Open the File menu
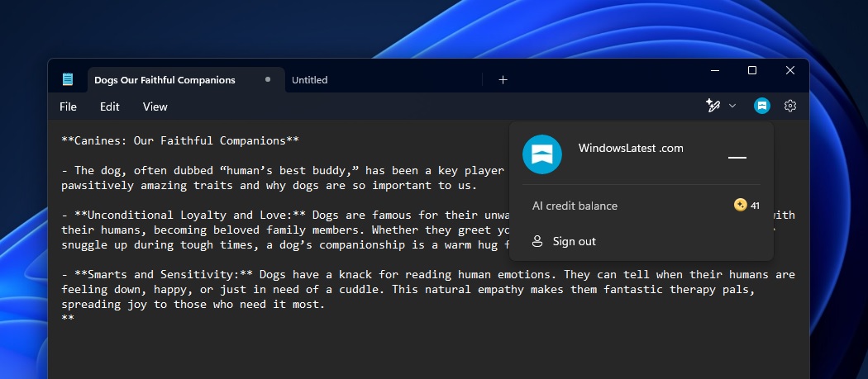The width and height of the screenshot is (868, 379). click(x=68, y=107)
